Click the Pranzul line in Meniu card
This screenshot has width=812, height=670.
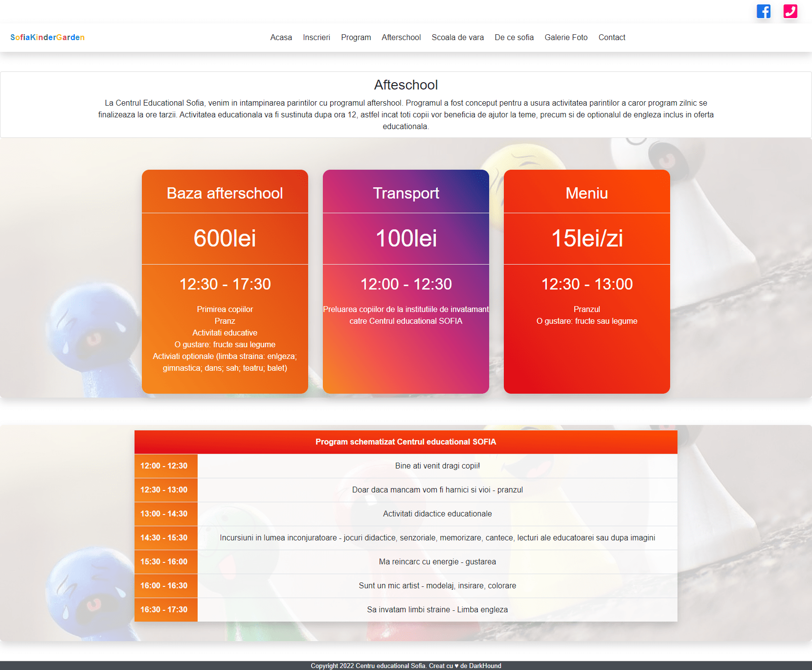(587, 309)
